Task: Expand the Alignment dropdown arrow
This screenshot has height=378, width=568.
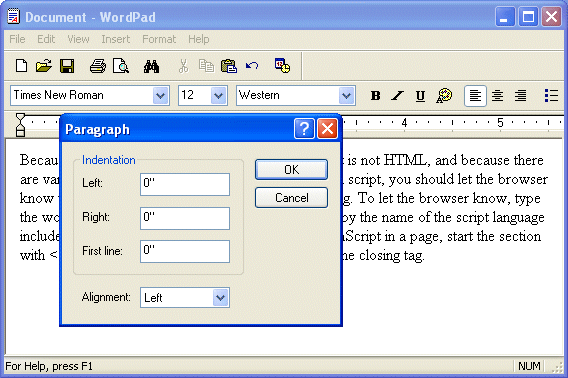Action: pyautogui.click(x=221, y=298)
